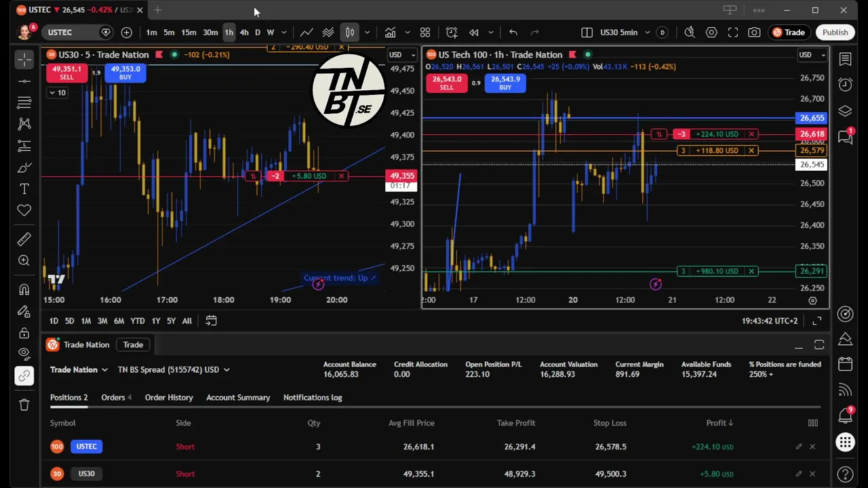Open the pattern tools in left toolbar
The height and width of the screenshot is (488, 868).
tap(24, 124)
